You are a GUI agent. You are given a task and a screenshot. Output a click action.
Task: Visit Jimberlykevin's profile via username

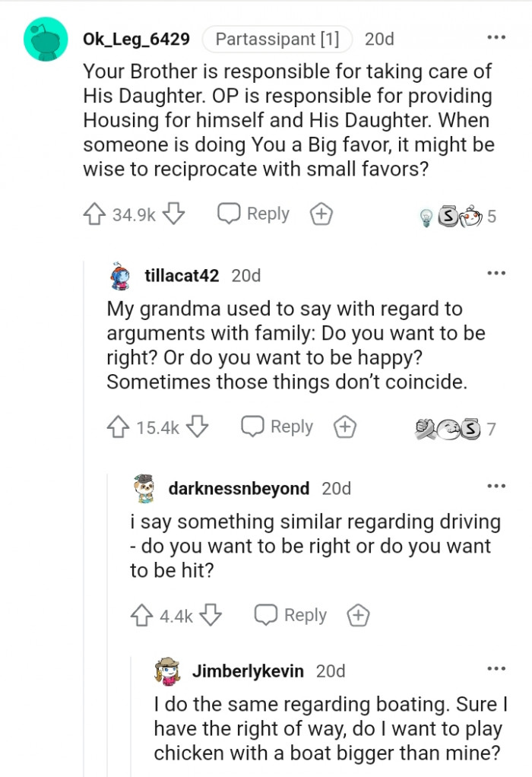(248, 671)
